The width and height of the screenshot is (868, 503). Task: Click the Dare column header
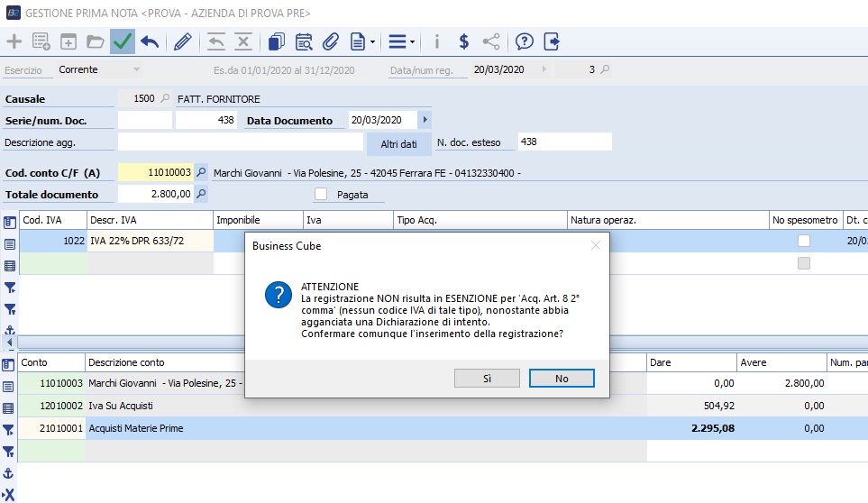pyautogui.click(x=691, y=362)
